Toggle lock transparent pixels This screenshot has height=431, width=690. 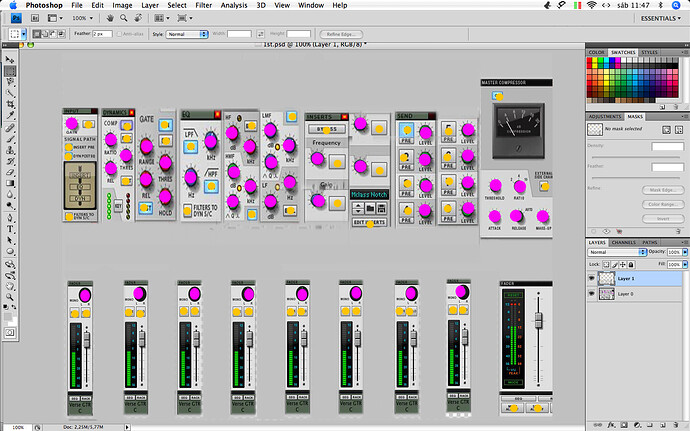click(x=606, y=265)
